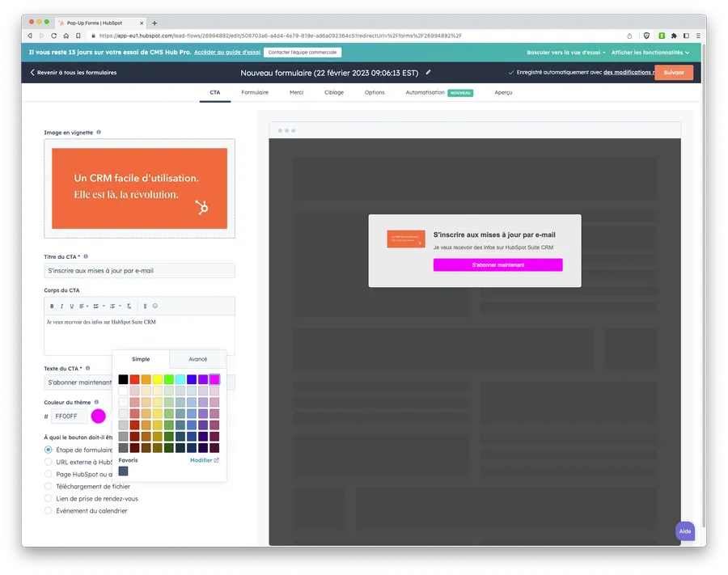Viewport: 728px width, 575px height.
Task: Pick black swatch in color picker
Action: click(x=123, y=379)
